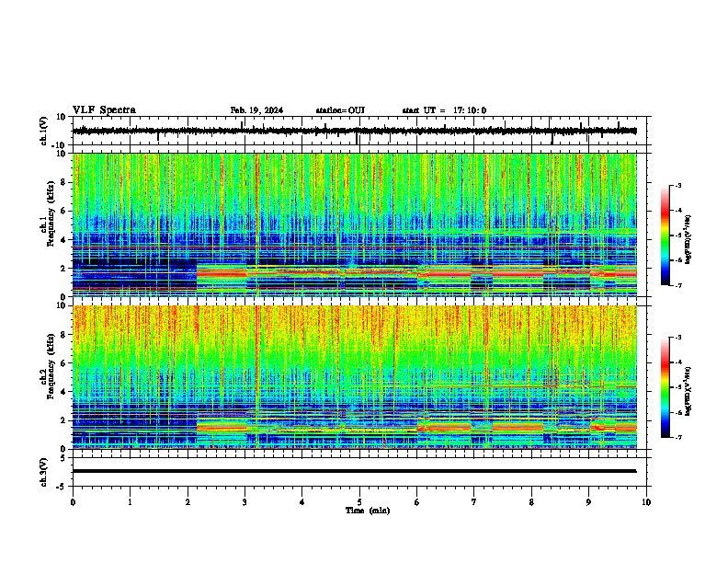Click the "VLF Spectra" plot title
The height and width of the screenshot is (563, 728).
[x=104, y=110]
